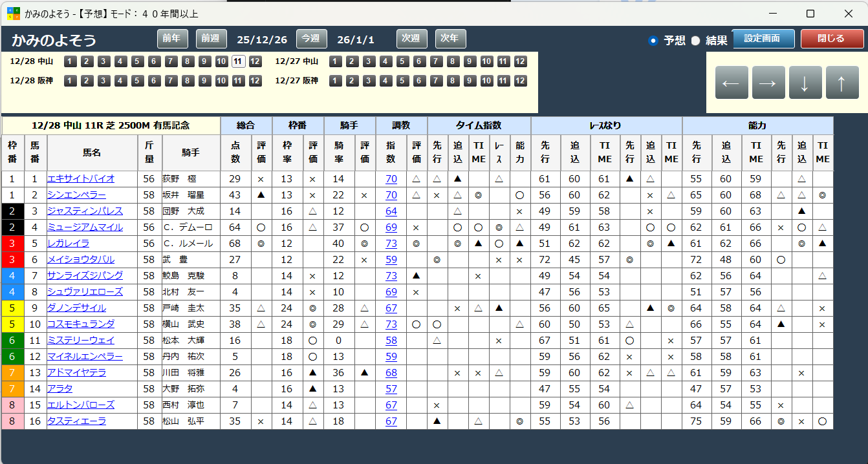Click the up arrow navigation button
This screenshot has width=868, height=464.
coord(842,83)
